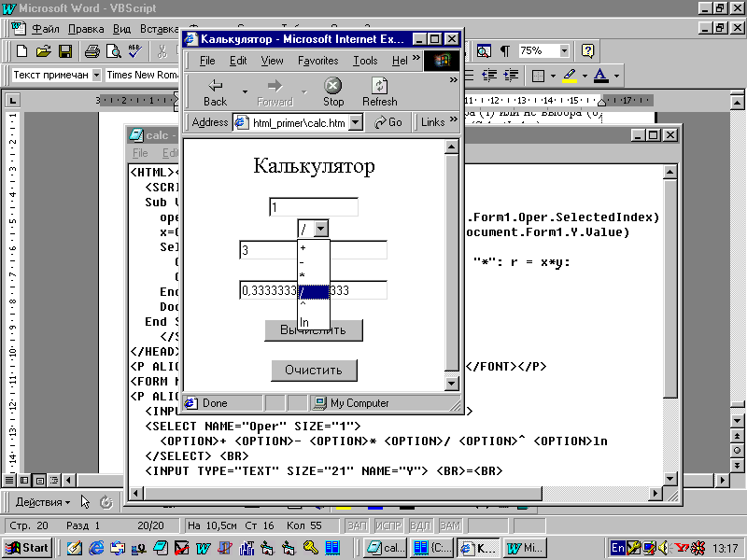Click scroll-right arrow in Notepad horizontal scrollbar

pos(655,494)
